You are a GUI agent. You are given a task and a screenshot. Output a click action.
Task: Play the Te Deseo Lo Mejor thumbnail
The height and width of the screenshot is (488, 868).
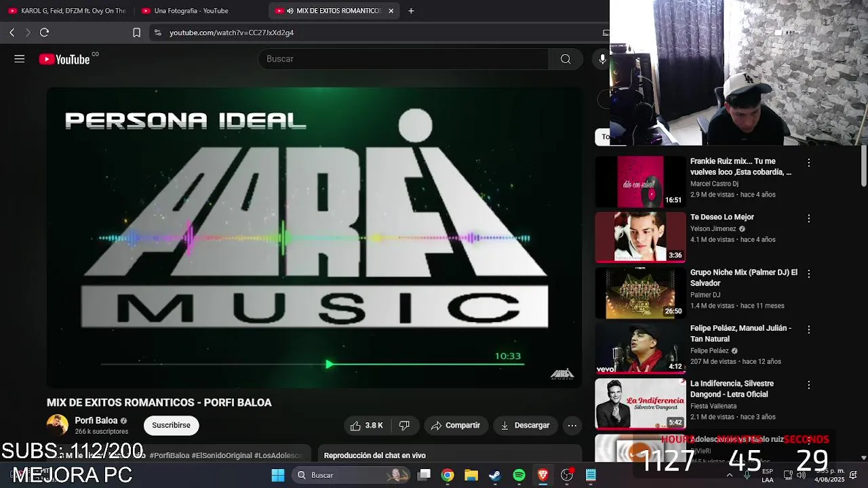640,237
